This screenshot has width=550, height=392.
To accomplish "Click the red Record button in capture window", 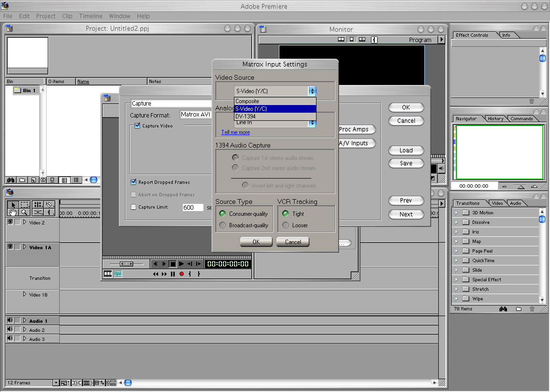I will pyautogui.click(x=181, y=274).
